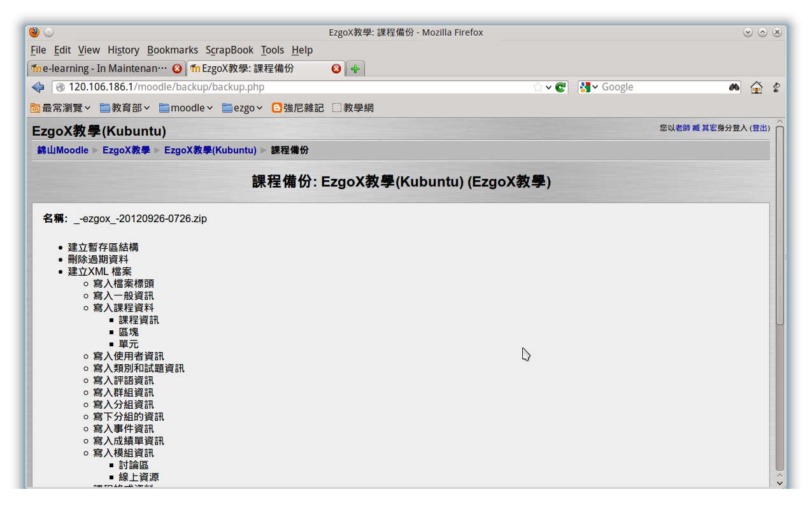Open a new tab with the plus button
812x515 pixels.
click(x=355, y=69)
